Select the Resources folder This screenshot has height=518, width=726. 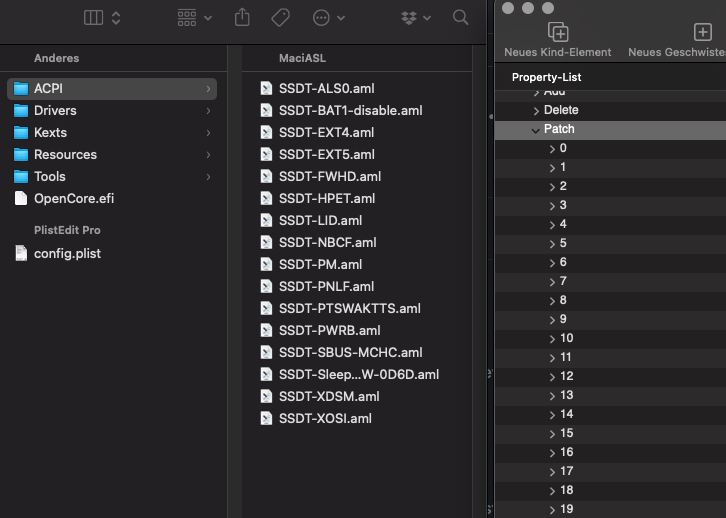coord(112,155)
